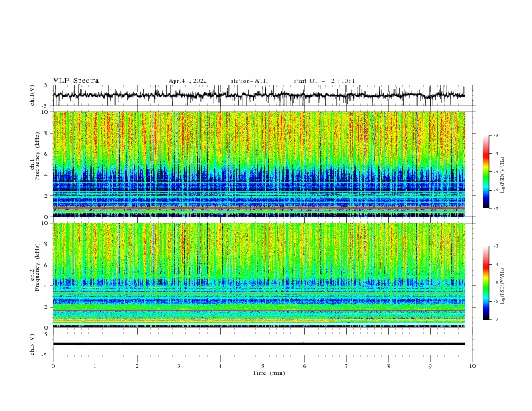Click the "3" tick on the time axis

[x=179, y=366]
